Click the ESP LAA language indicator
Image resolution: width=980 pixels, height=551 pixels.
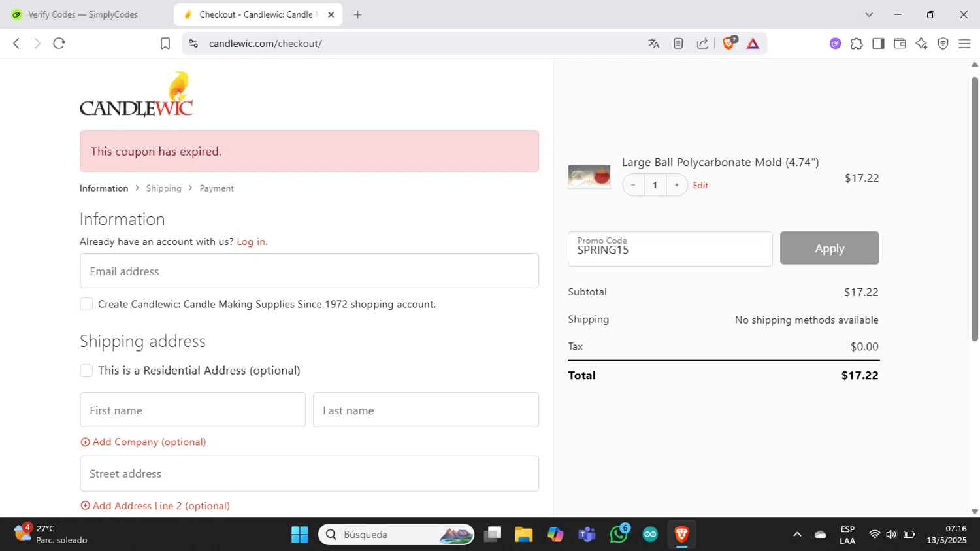[x=847, y=535]
